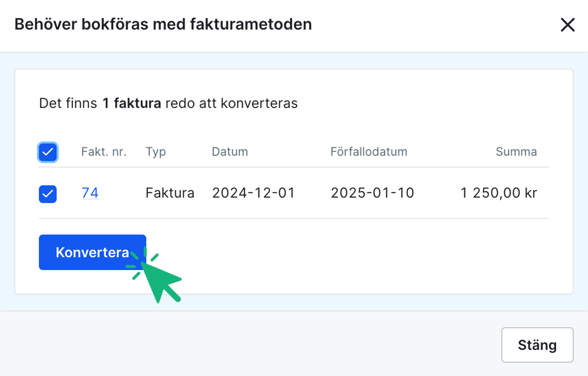
Task: Select the Typ column header
Action: (x=155, y=152)
